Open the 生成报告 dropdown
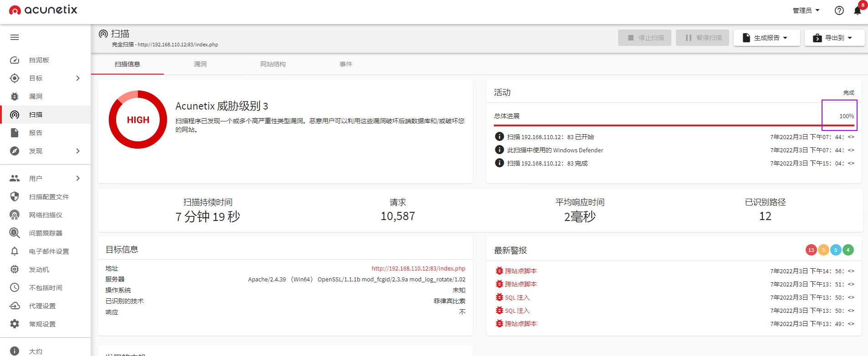This screenshot has width=868, height=356. (766, 38)
